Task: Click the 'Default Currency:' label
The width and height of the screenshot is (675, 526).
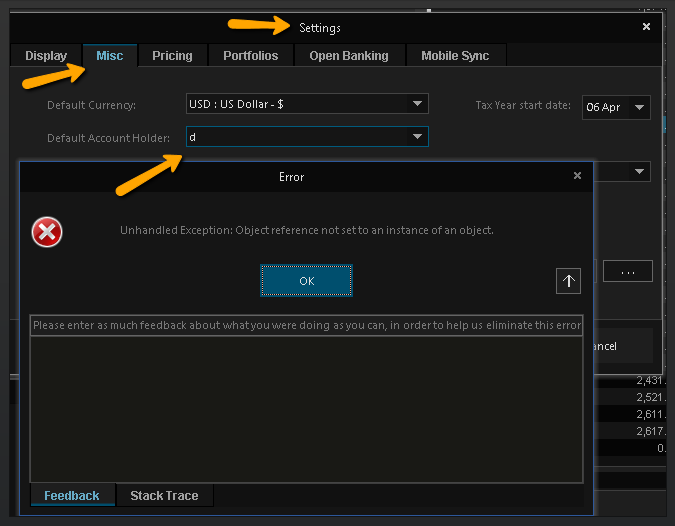Action: pyautogui.click(x=91, y=105)
